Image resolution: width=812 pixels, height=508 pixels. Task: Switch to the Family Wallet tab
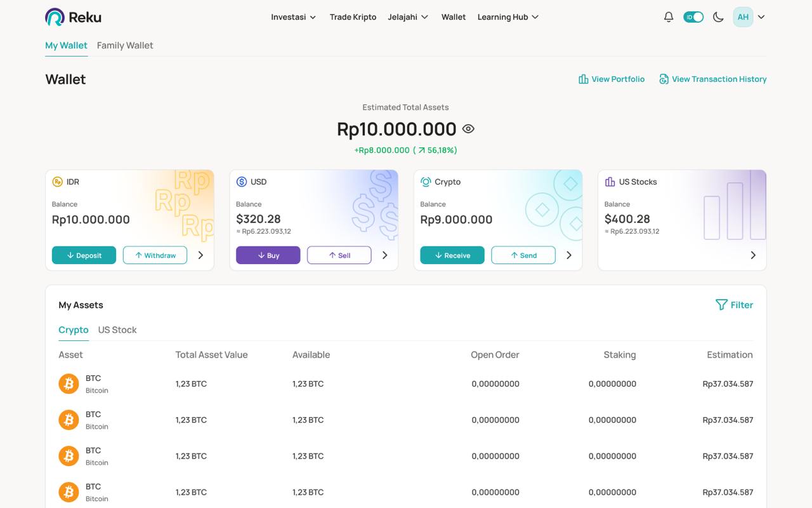point(124,45)
